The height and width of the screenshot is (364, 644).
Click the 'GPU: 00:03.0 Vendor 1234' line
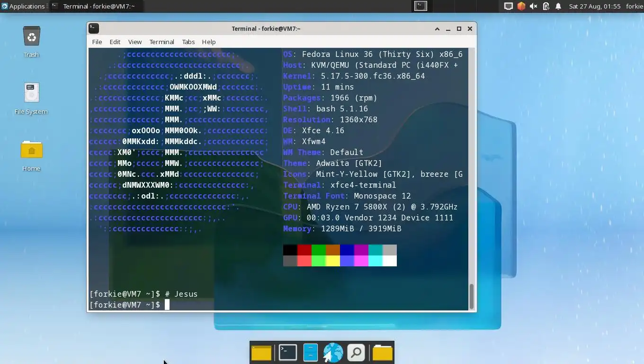[x=368, y=218]
